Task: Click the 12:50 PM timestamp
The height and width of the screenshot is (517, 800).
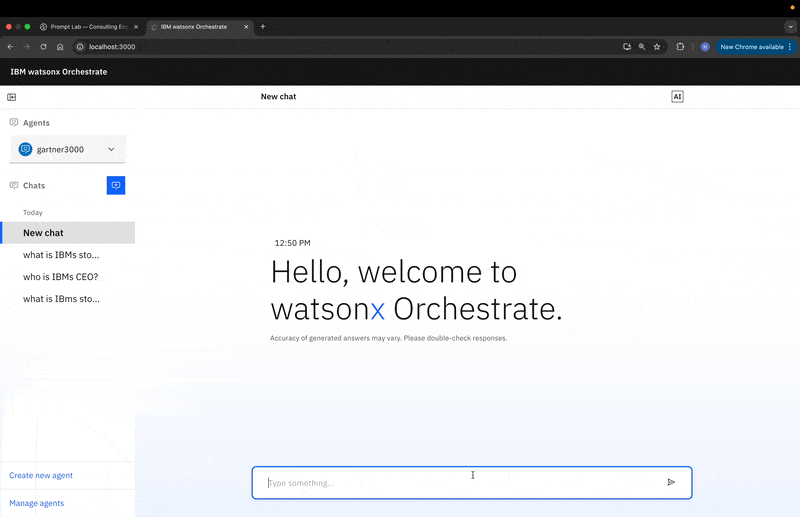Action: [x=292, y=243]
